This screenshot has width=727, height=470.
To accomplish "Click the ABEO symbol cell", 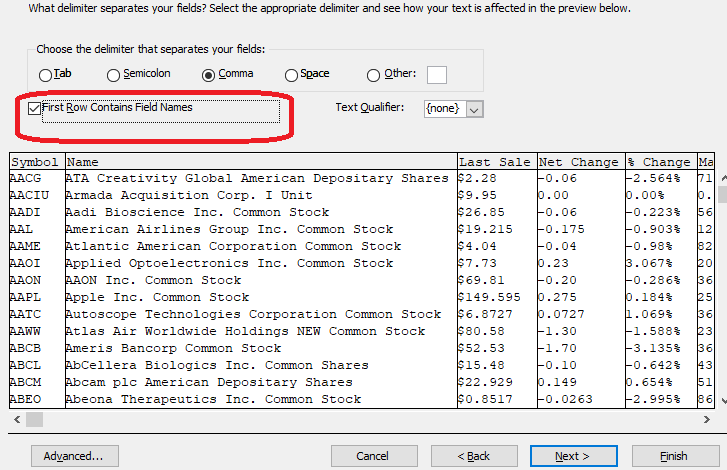I will [37, 399].
